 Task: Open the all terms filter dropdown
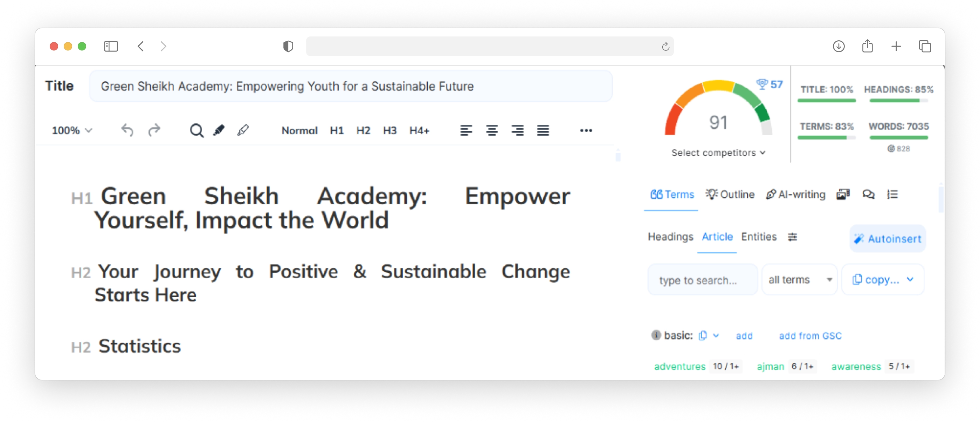pos(800,280)
